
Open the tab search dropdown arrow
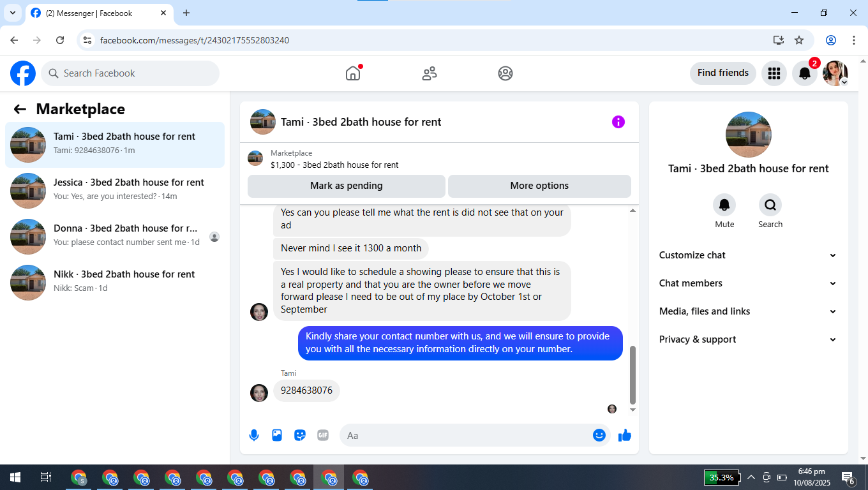pos(12,13)
